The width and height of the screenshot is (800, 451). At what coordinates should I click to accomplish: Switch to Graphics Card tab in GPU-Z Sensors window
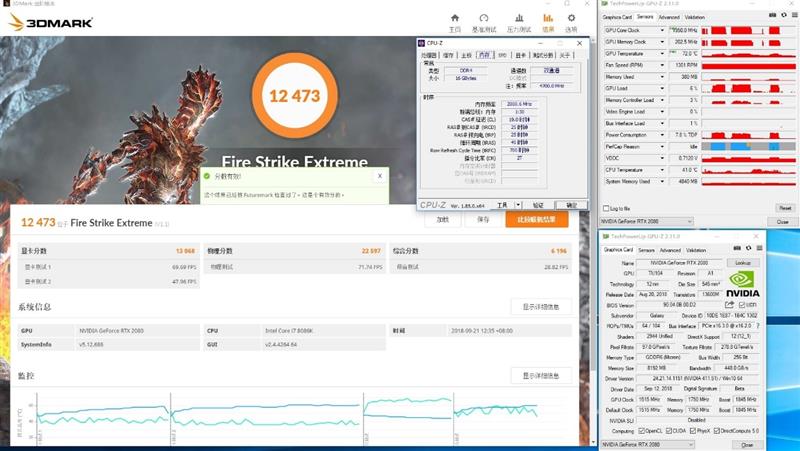(617, 17)
